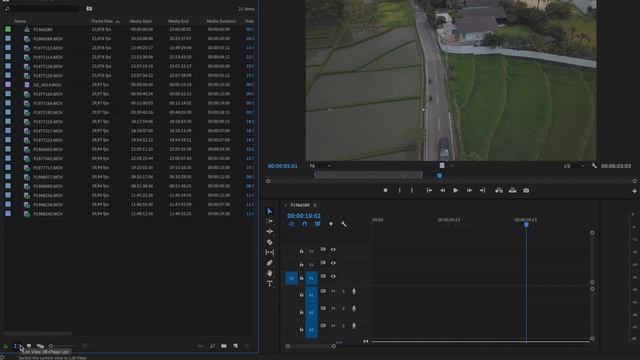Sort by Media End column header

[x=178, y=21]
